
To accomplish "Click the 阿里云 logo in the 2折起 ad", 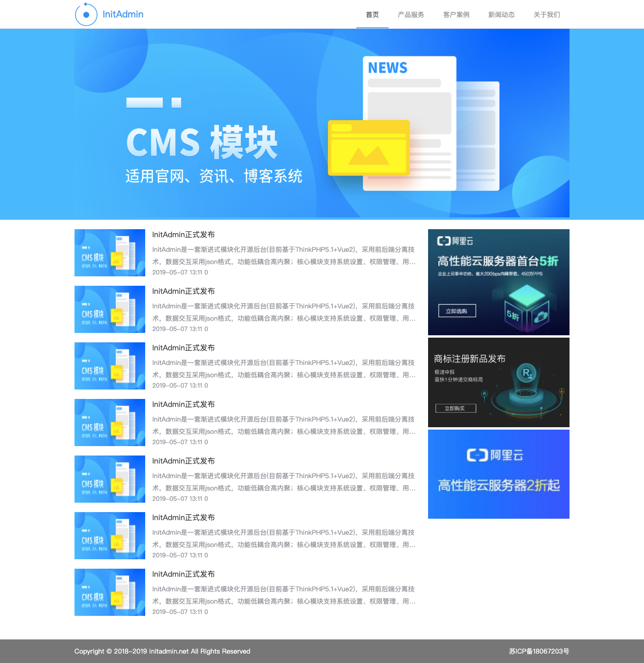I will (495, 455).
